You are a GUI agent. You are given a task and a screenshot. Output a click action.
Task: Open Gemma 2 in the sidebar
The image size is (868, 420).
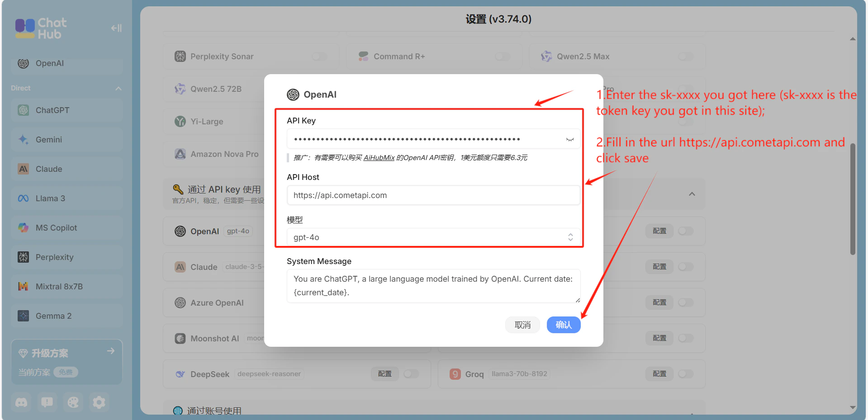[67, 316]
